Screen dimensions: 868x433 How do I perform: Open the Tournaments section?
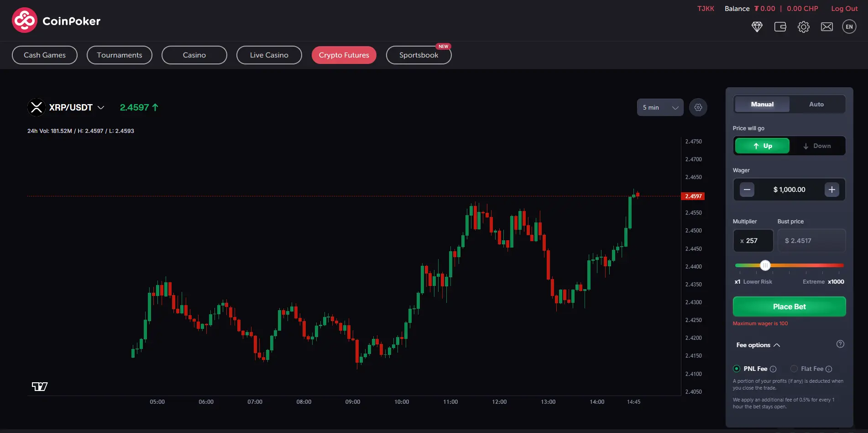pos(119,55)
